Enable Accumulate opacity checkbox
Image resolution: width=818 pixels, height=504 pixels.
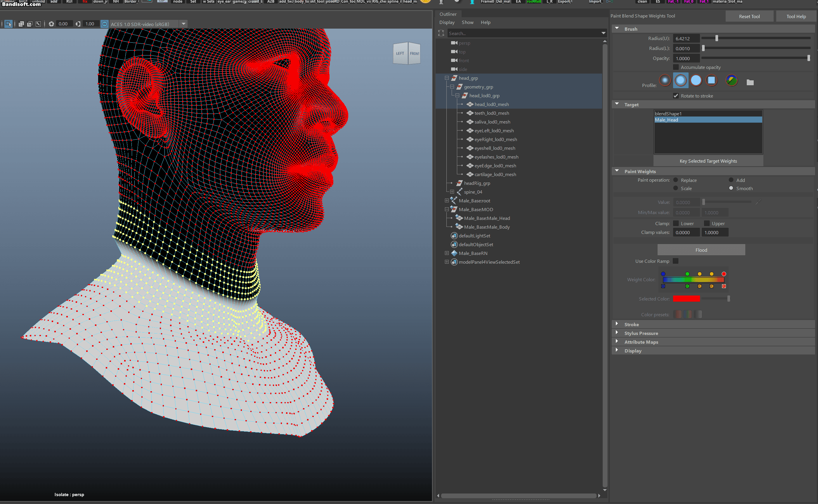pyautogui.click(x=676, y=67)
